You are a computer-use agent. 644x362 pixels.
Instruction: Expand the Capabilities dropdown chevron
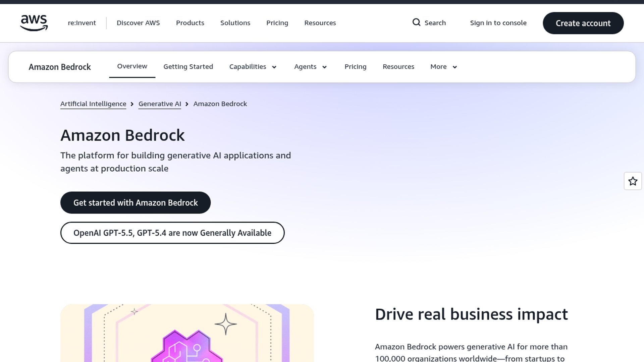[x=274, y=67]
